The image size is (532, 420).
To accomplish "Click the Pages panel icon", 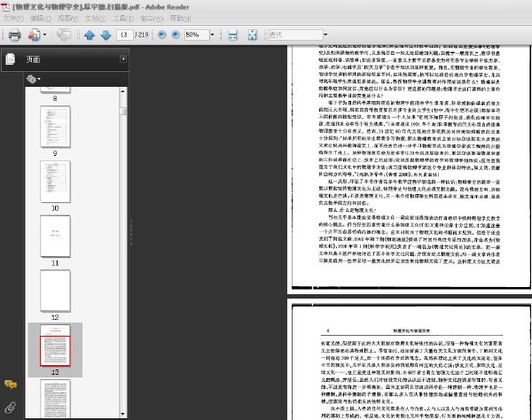I will click(11, 59).
